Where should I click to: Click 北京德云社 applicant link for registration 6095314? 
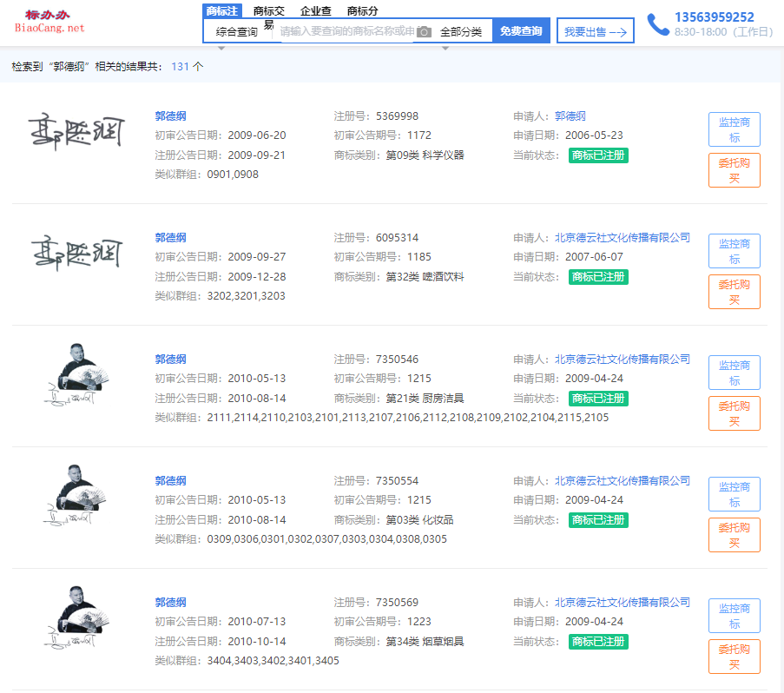coord(622,237)
